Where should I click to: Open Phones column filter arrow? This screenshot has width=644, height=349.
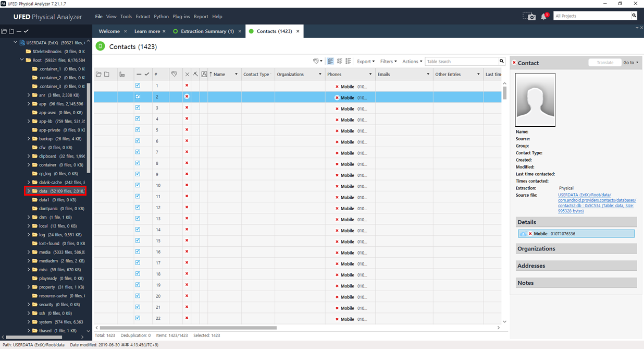[x=370, y=74]
